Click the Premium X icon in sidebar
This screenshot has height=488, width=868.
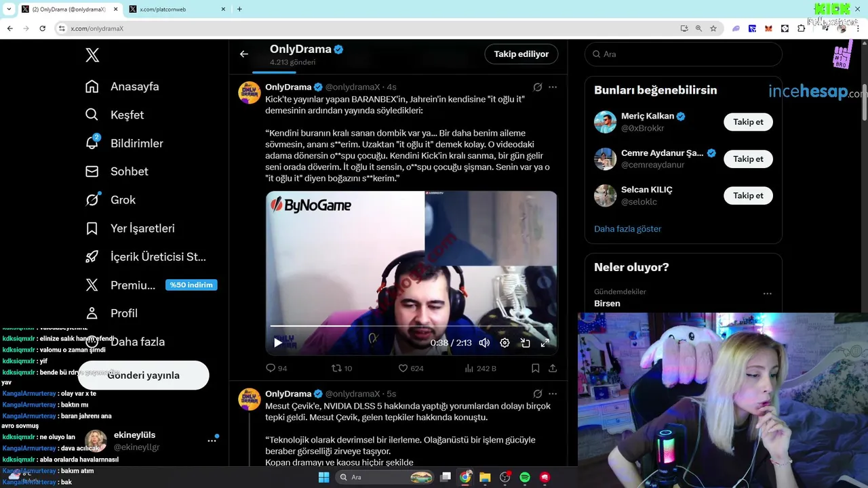tap(92, 285)
